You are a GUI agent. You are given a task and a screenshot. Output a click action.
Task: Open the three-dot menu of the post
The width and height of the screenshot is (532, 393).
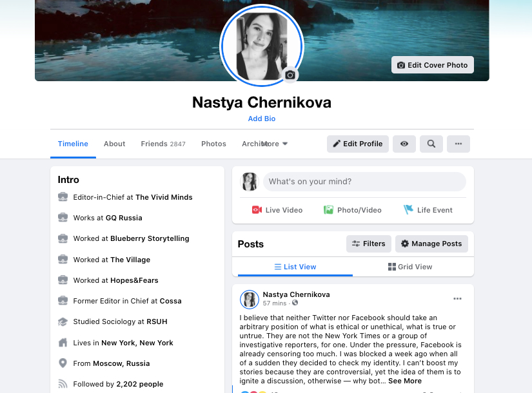(x=457, y=299)
